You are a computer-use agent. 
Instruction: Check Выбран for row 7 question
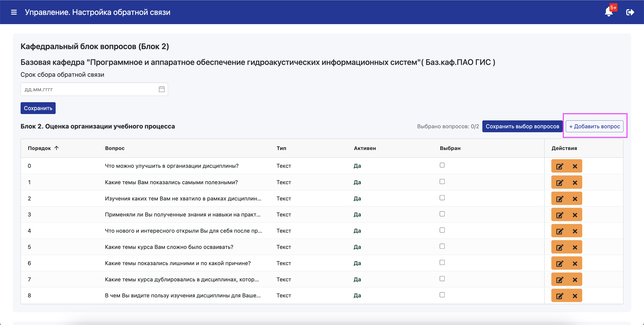click(x=442, y=279)
